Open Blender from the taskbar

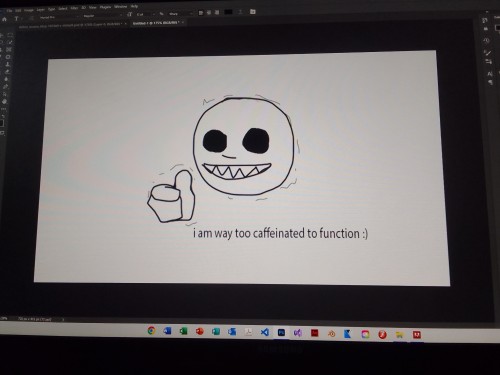coord(331,334)
